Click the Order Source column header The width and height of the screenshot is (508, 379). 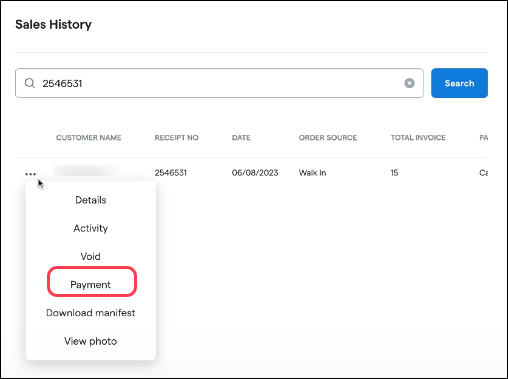(328, 138)
